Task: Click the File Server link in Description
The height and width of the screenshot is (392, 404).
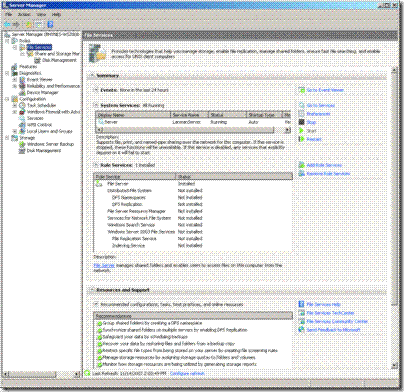Action: coord(104,266)
